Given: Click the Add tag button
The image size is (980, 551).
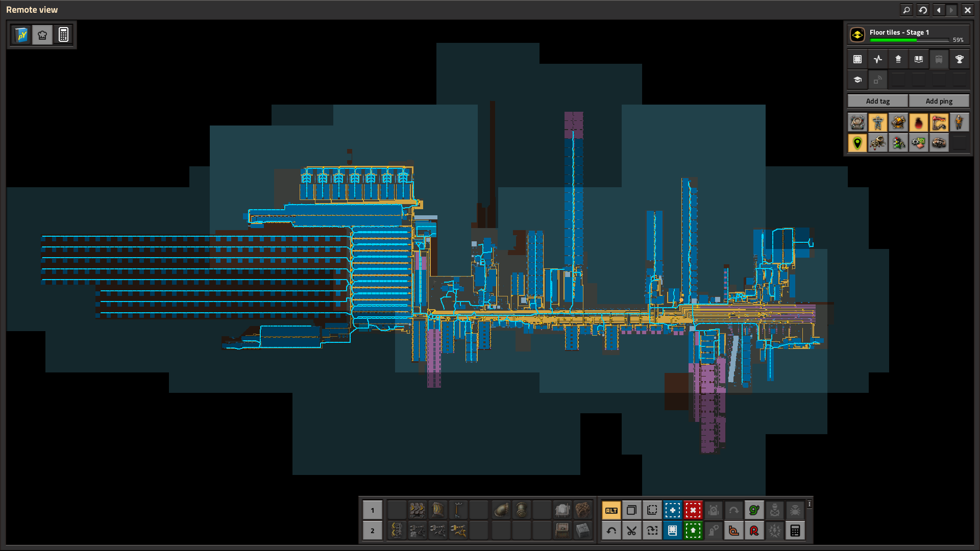Looking at the screenshot, I should pos(878,101).
